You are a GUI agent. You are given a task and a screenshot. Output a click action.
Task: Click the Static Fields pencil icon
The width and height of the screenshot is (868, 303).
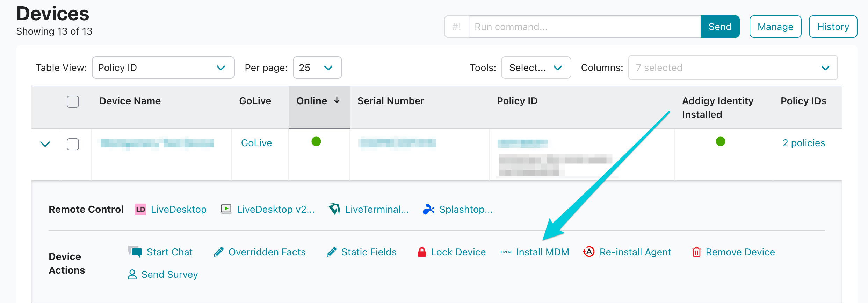pyautogui.click(x=332, y=252)
